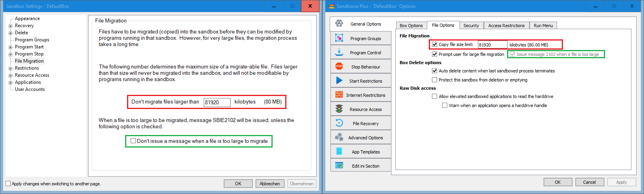Open Advanced Options via its gears icon
644x194 pixels.
point(339,137)
